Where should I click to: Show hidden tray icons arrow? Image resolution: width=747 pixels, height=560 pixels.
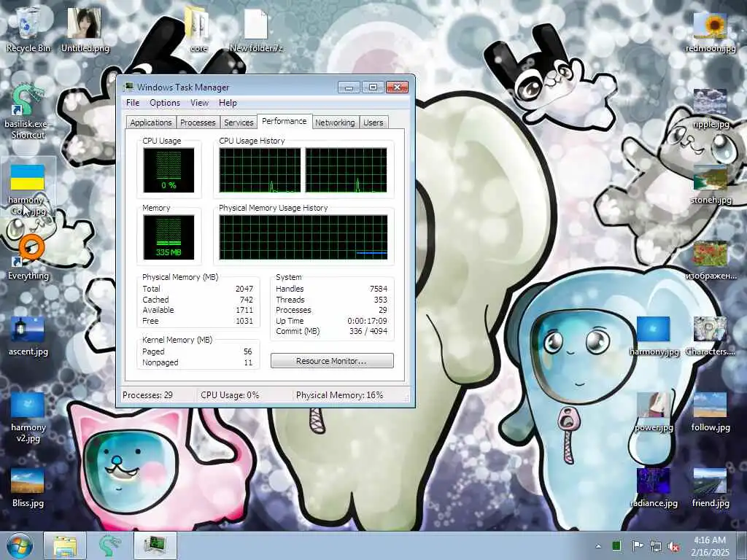click(x=598, y=546)
